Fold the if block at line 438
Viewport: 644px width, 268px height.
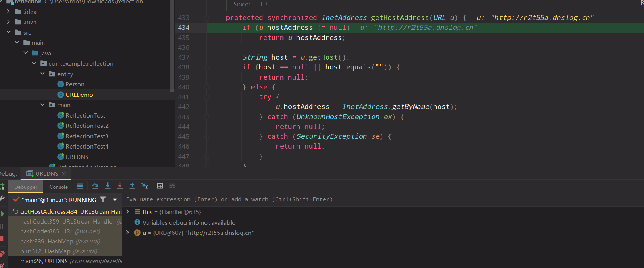pos(207,67)
